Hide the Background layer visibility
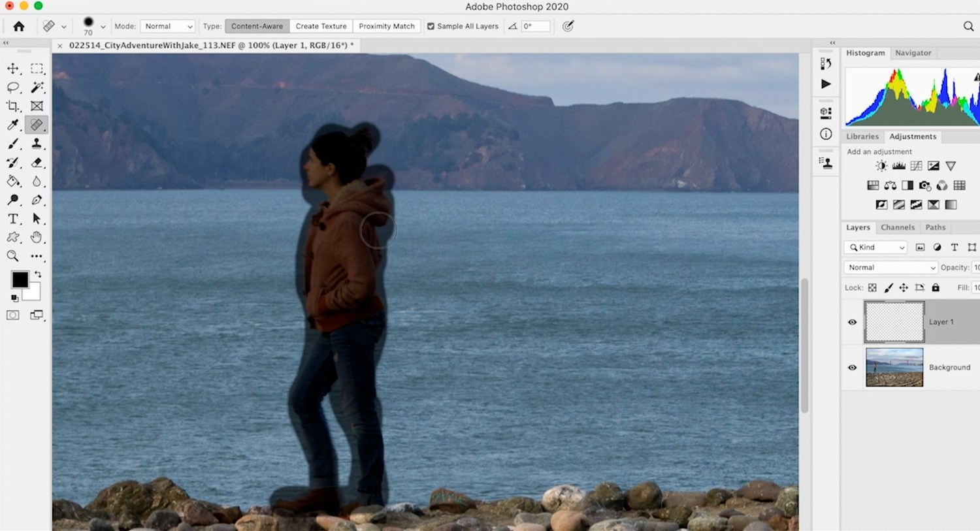 (852, 367)
